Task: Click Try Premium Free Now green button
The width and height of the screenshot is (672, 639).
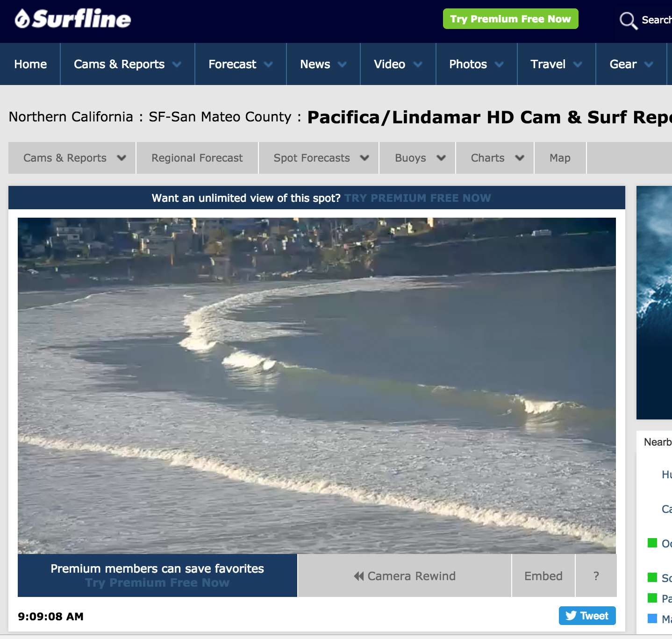Action: tap(510, 19)
